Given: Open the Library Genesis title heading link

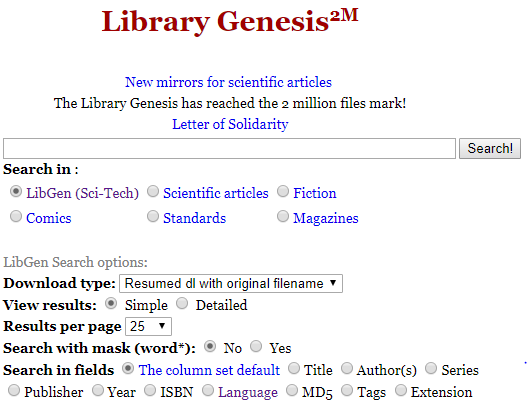Looking at the screenshot, I should pos(230,21).
